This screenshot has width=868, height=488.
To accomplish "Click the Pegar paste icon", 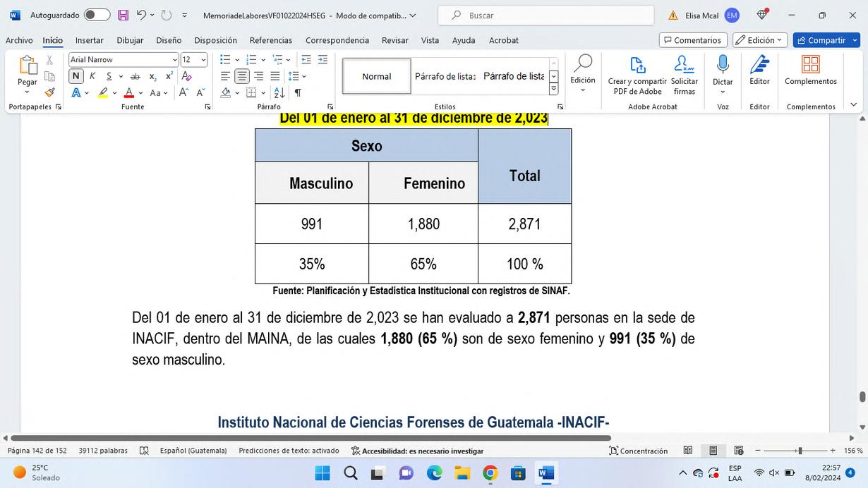I will coord(28,66).
